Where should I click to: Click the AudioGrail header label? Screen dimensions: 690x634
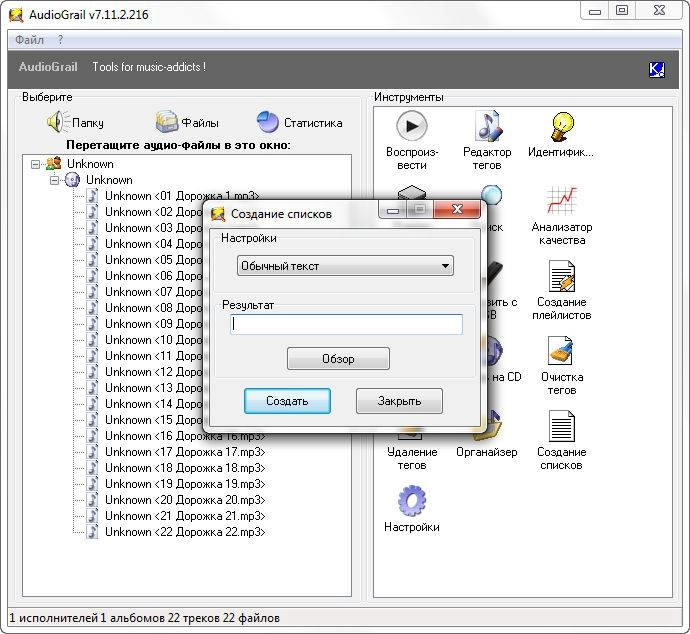(x=48, y=67)
